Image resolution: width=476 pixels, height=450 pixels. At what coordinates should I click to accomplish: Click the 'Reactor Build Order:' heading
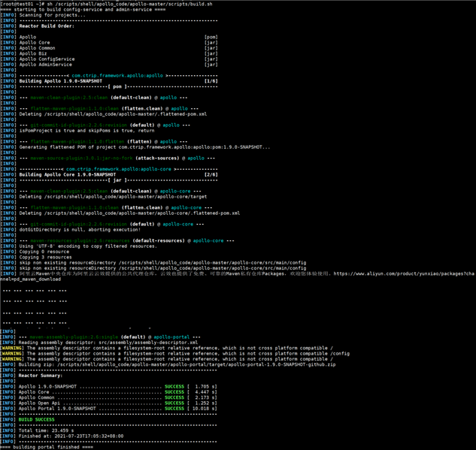pyautogui.click(x=47, y=26)
